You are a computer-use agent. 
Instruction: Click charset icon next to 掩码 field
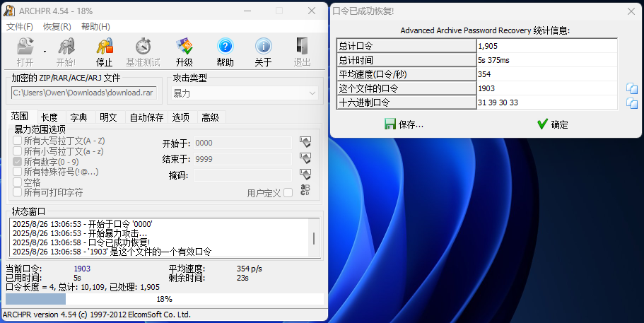pos(305,175)
